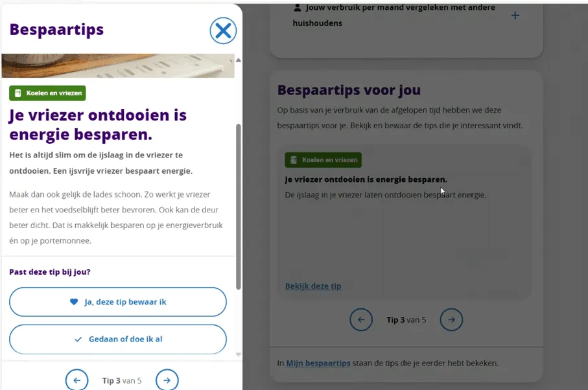Expand 'Jouw verbruik per maand' section with plus icon
The width and height of the screenshot is (588, 390).
coord(515,16)
